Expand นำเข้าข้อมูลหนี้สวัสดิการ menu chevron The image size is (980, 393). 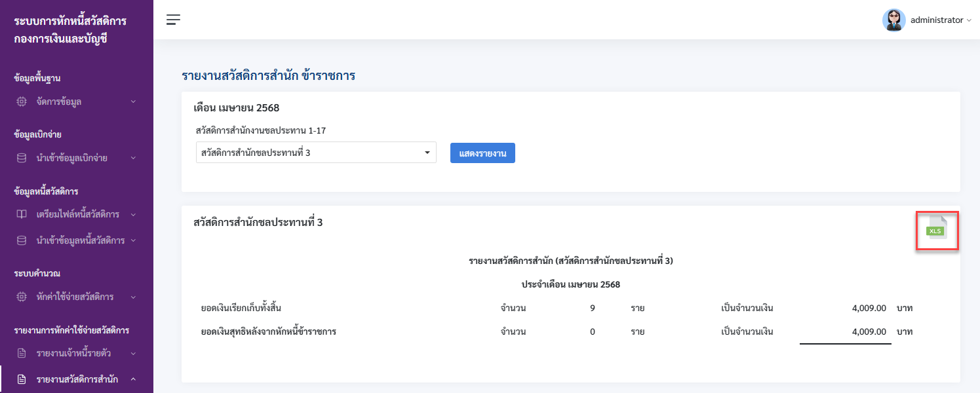(133, 240)
